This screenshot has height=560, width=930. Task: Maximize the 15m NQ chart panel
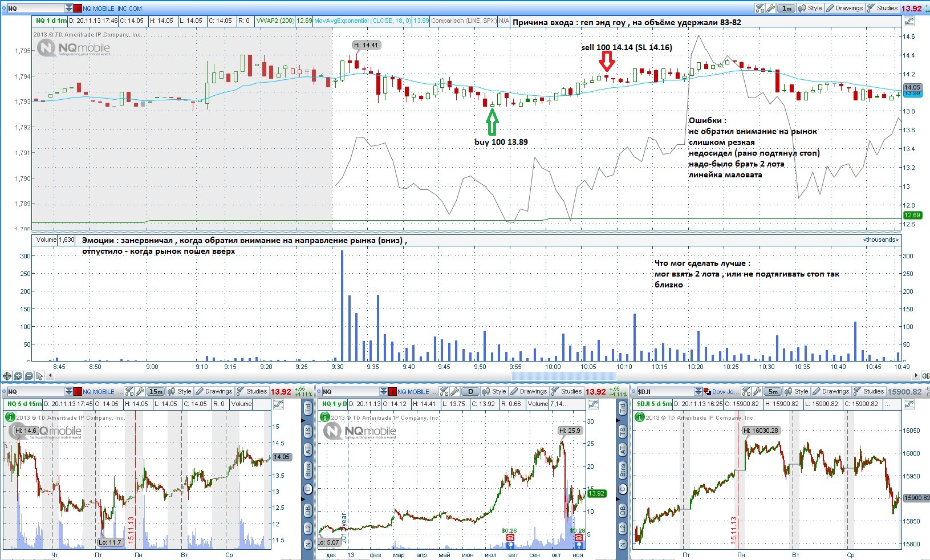(278, 404)
